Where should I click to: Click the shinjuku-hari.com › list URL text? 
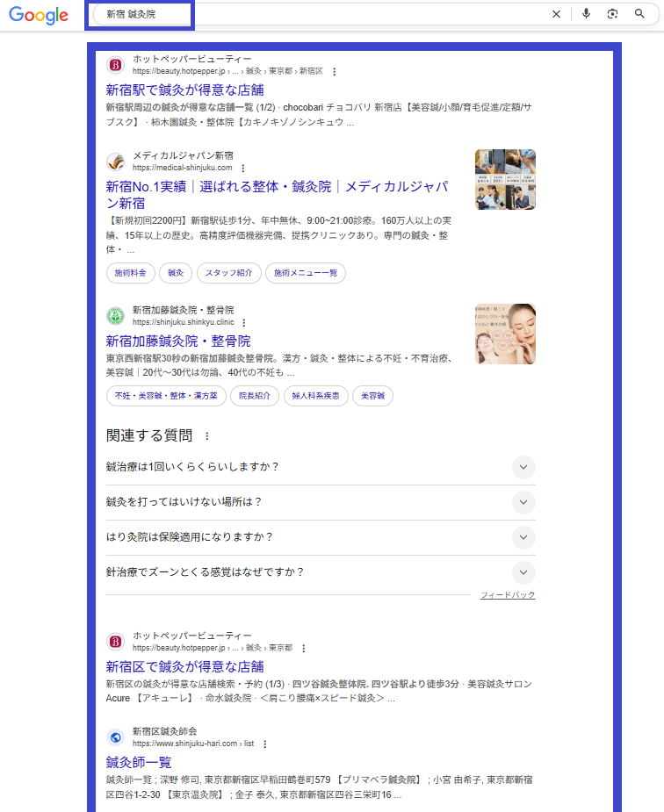point(193,744)
